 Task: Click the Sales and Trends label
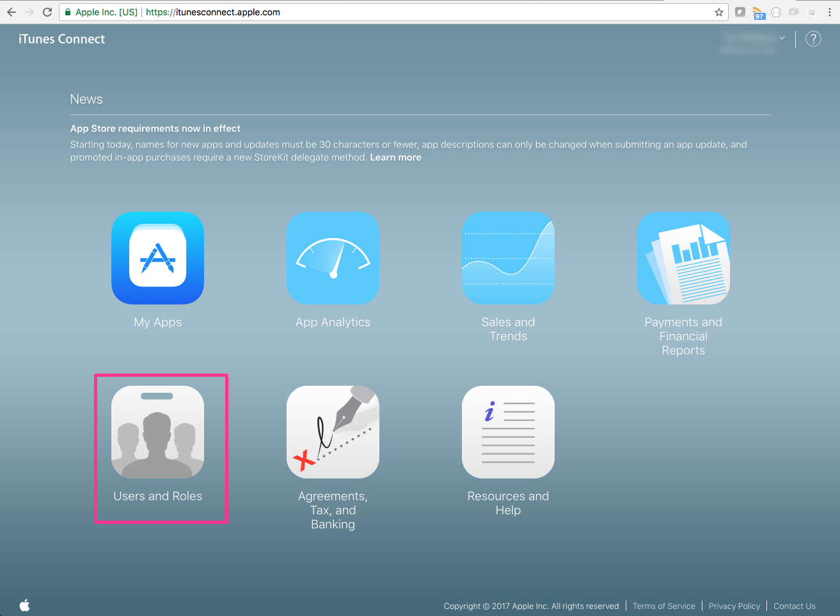pyautogui.click(x=508, y=329)
